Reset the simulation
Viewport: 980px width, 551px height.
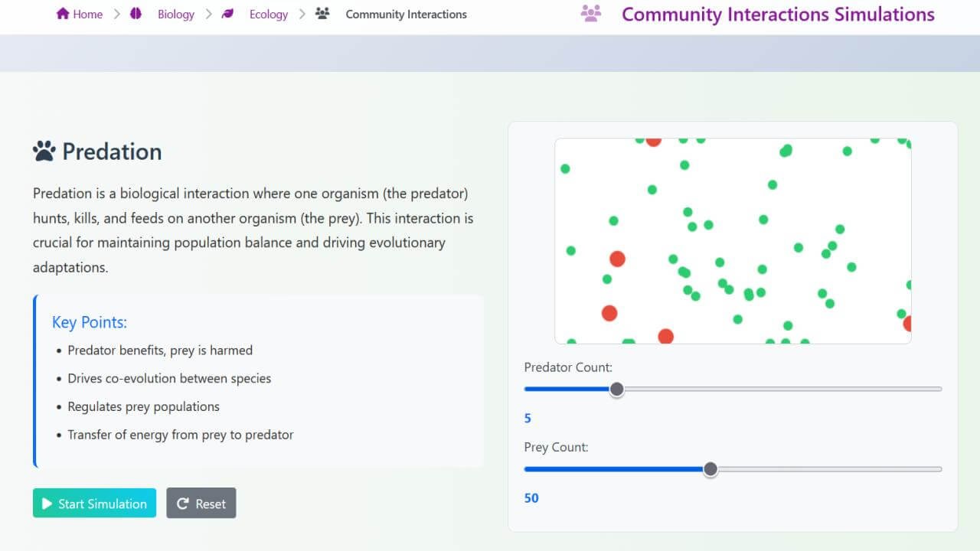(x=201, y=503)
